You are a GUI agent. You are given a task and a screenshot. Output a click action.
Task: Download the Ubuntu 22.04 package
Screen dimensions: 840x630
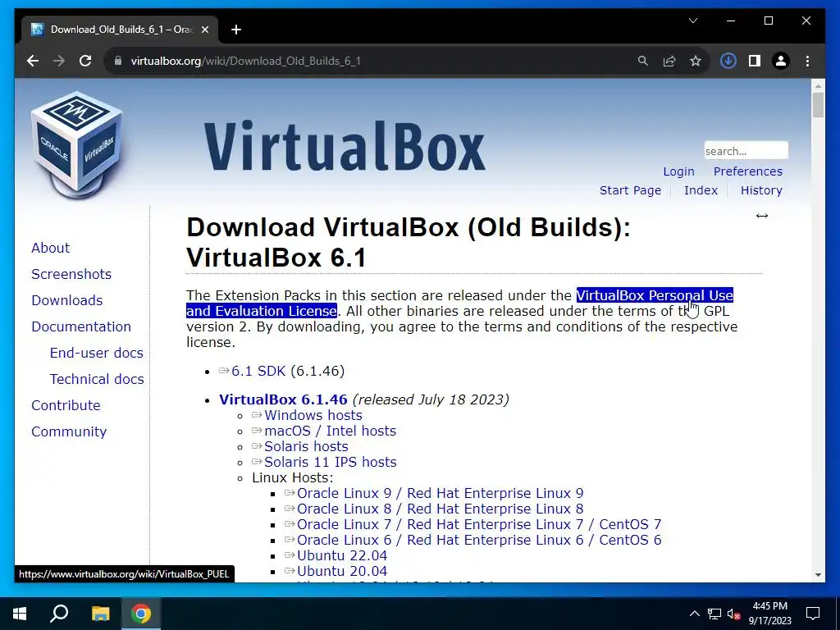pyautogui.click(x=342, y=555)
